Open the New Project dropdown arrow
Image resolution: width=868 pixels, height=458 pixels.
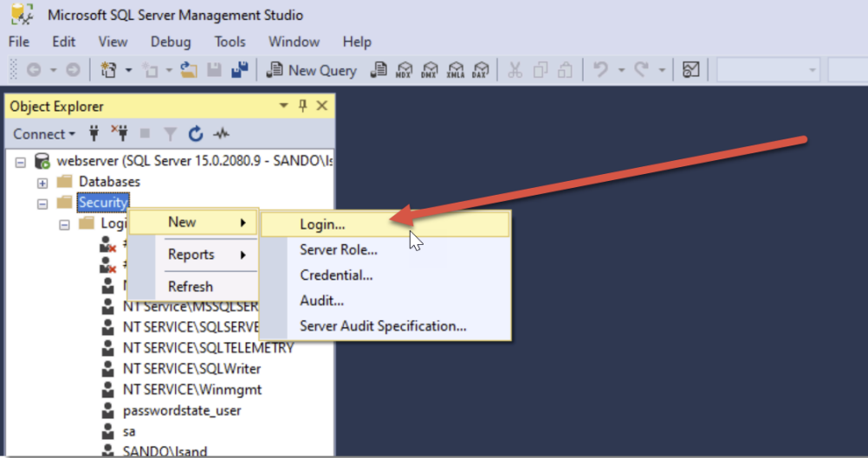[x=128, y=70]
